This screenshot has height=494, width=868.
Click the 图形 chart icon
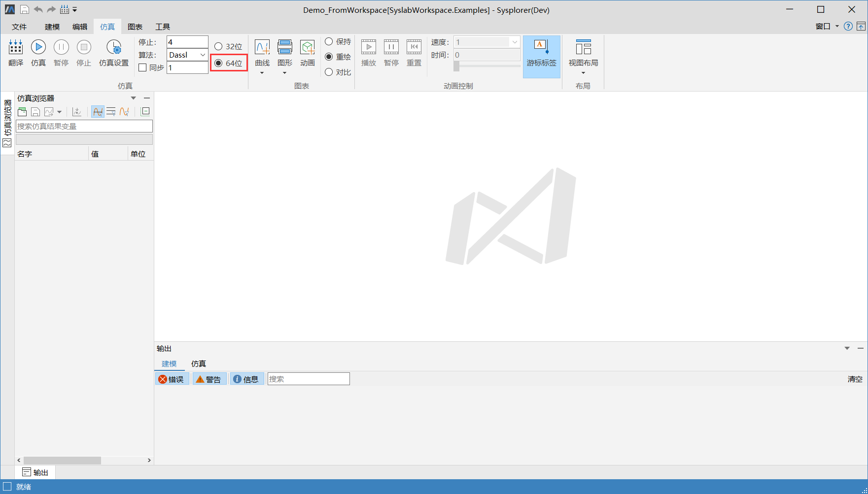point(284,48)
